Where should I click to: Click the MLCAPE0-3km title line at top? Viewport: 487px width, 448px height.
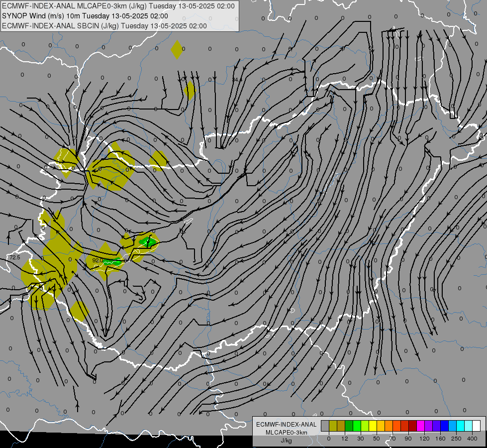(118, 6)
